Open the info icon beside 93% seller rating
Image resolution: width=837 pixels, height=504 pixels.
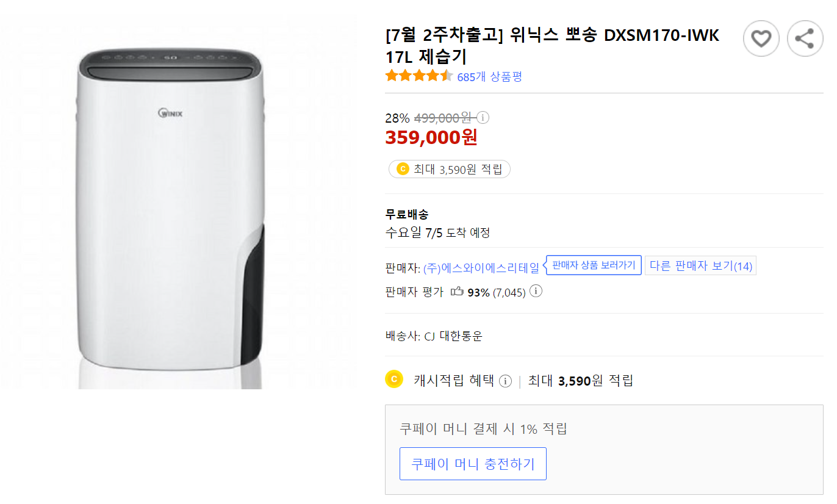535,291
